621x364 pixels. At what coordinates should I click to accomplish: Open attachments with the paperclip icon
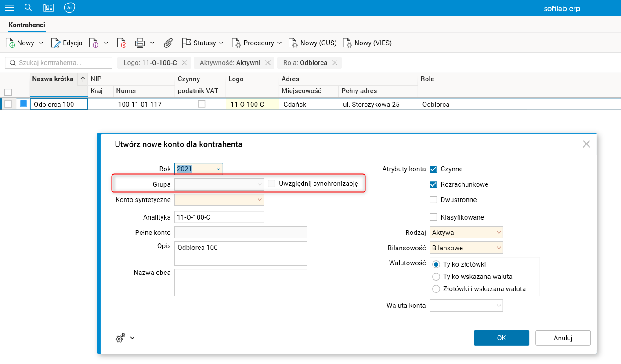[x=168, y=43]
